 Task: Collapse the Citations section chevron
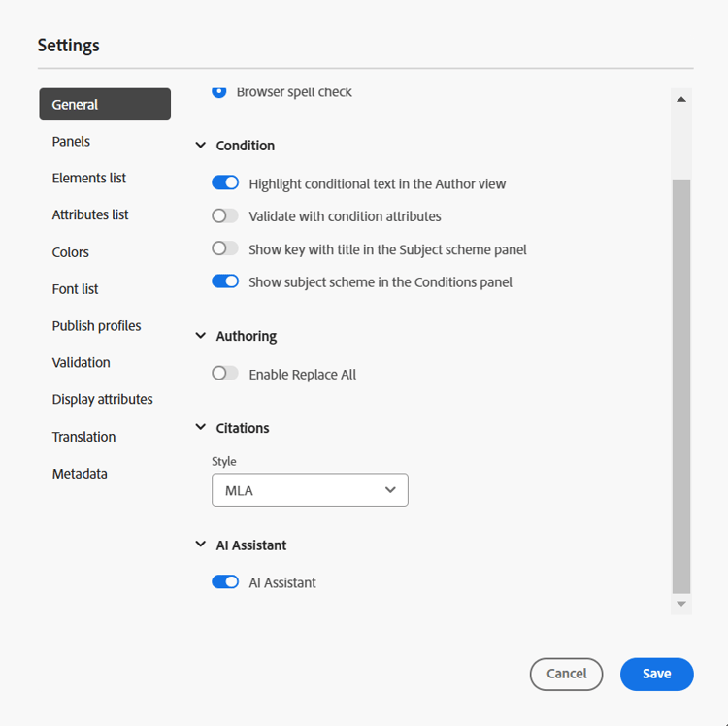pyautogui.click(x=201, y=427)
